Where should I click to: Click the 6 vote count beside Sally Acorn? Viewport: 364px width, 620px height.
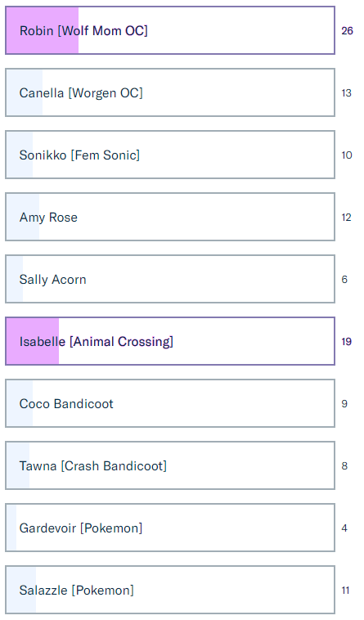(344, 280)
